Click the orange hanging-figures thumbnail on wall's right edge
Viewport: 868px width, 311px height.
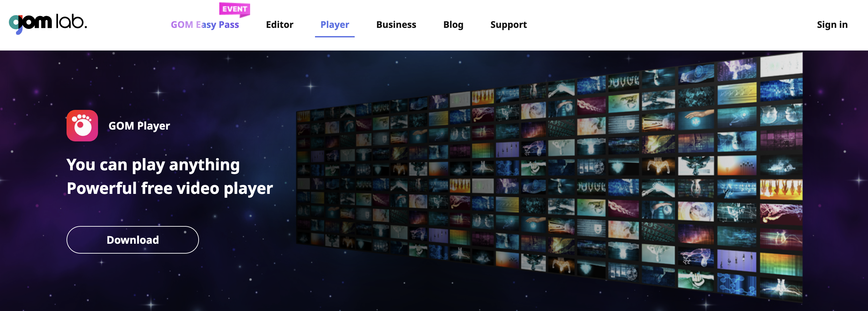(x=781, y=189)
